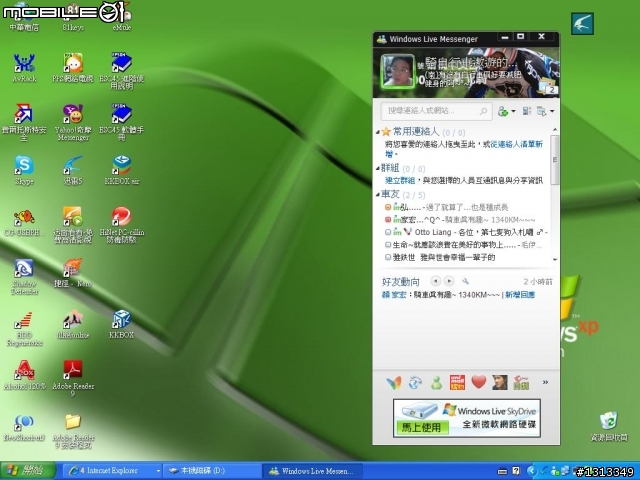Collapse the 車友 contact group

coord(378,195)
